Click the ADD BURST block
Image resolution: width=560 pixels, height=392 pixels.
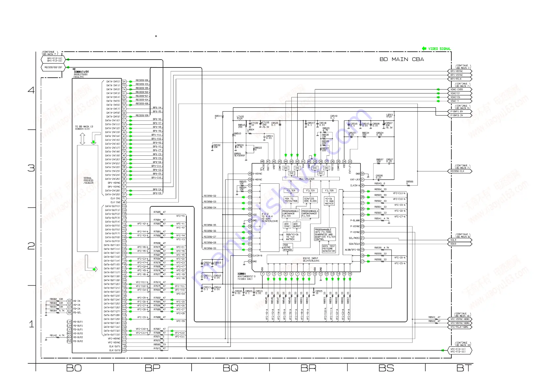297,225
